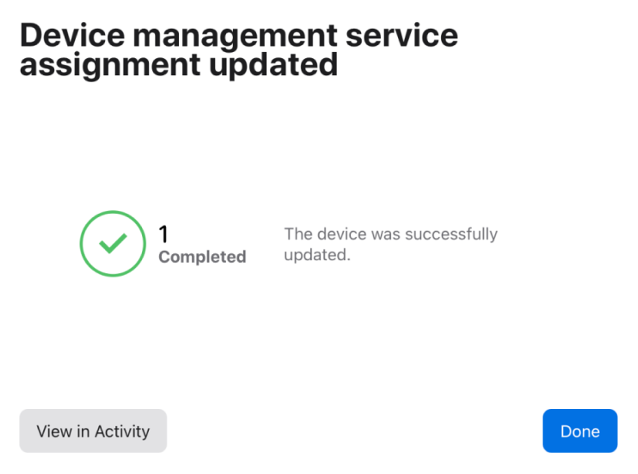The height and width of the screenshot is (474, 638).
Task: Open View in Activity
Action: pyautogui.click(x=93, y=431)
